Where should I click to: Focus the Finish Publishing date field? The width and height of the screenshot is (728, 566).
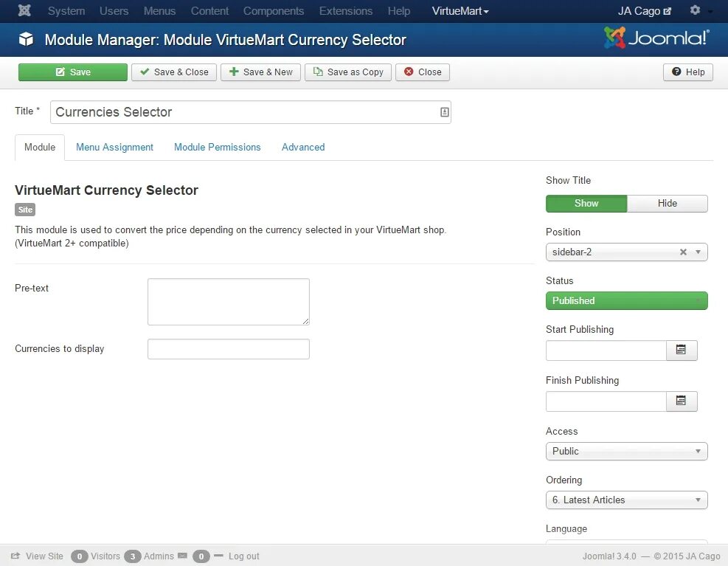coord(606,401)
